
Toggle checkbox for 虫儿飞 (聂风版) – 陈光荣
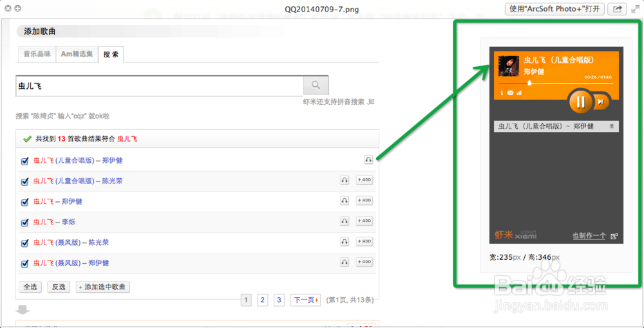(24, 242)
